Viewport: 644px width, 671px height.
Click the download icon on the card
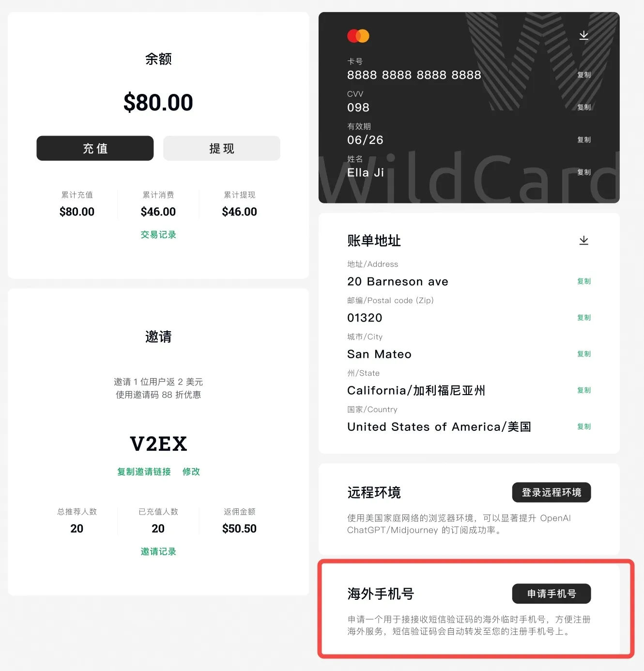pyautogui.click(x=584, y=35)
